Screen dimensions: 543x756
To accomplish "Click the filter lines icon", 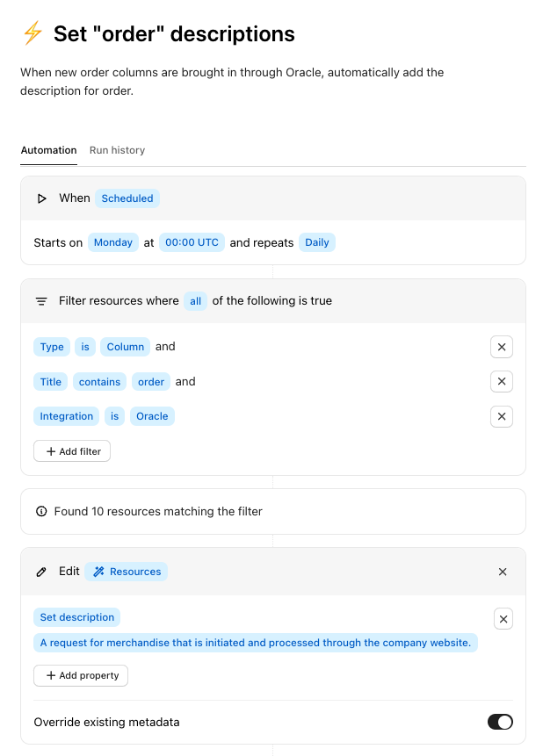I will 41,301.
